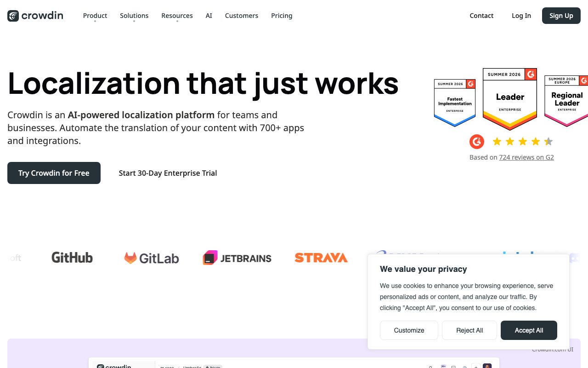Open the Leader Enterprise G2 badge

(x=510, y=99)
